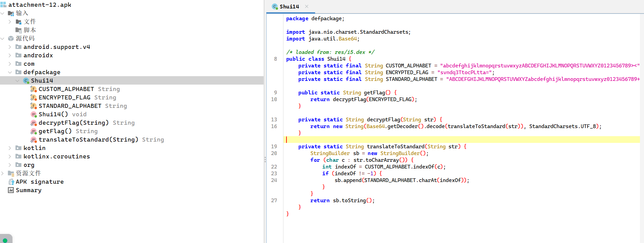644x243 pixels.
Task: Click the "loaded from: res/i5.dex" comment
Action: [x=330, y=52]
